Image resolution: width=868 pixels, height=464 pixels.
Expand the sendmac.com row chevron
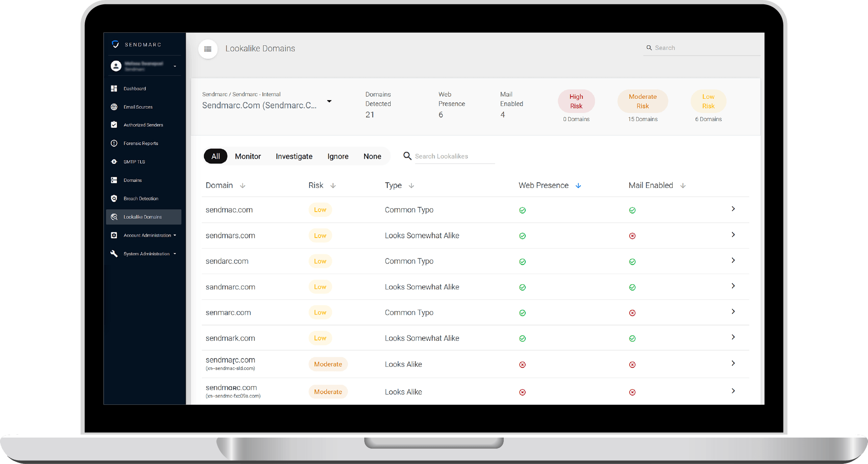click(733, 209)
